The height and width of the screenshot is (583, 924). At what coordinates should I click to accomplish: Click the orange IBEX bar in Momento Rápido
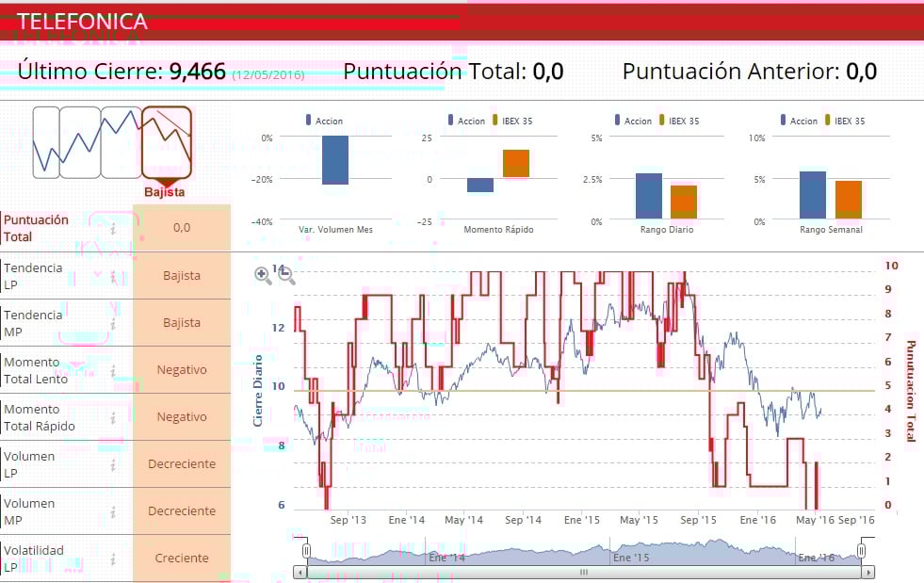pyautogui.click(x=516, y=163)
